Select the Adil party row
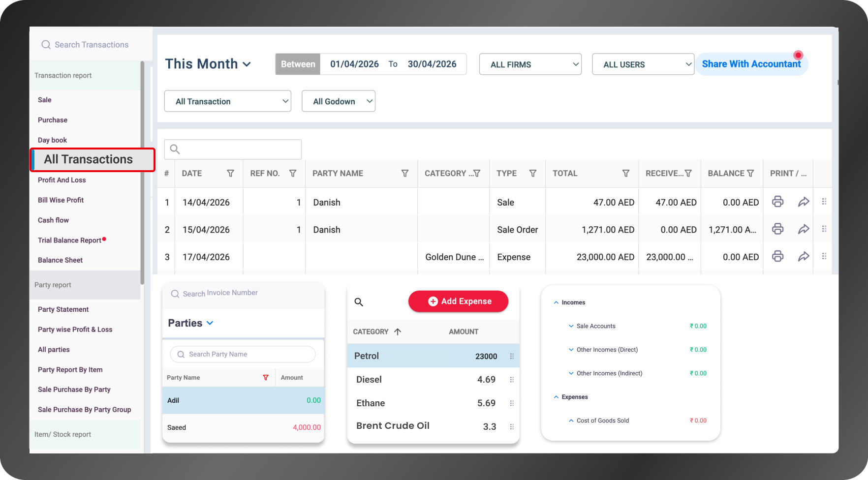868x480 pixels. 243,400
